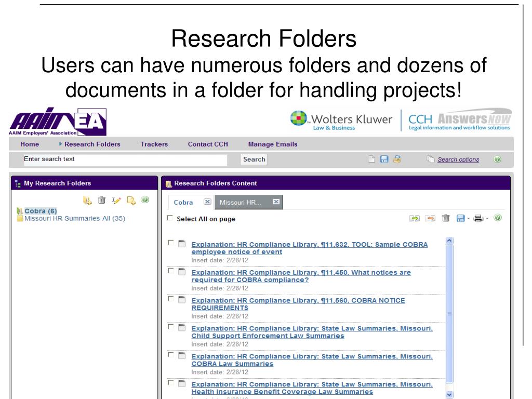Open the save dropdown arrow in content toolbar
The image size is (532, 399).
click(x=468, y=219)
